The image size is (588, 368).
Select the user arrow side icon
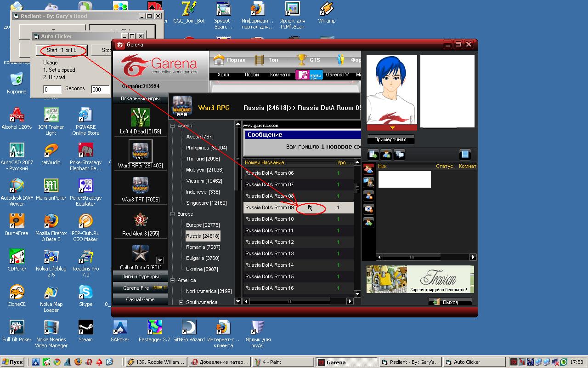[x=368, y=223]
